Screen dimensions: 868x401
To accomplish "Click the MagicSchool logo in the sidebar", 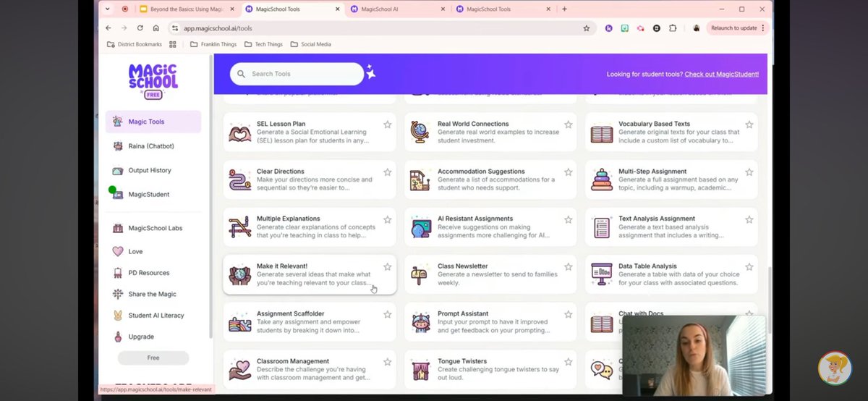I will pyautogui.click(x=153, y=81).
